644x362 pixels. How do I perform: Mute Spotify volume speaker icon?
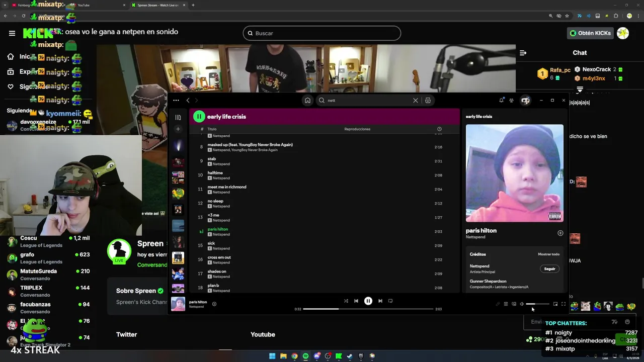click(522, 304)
